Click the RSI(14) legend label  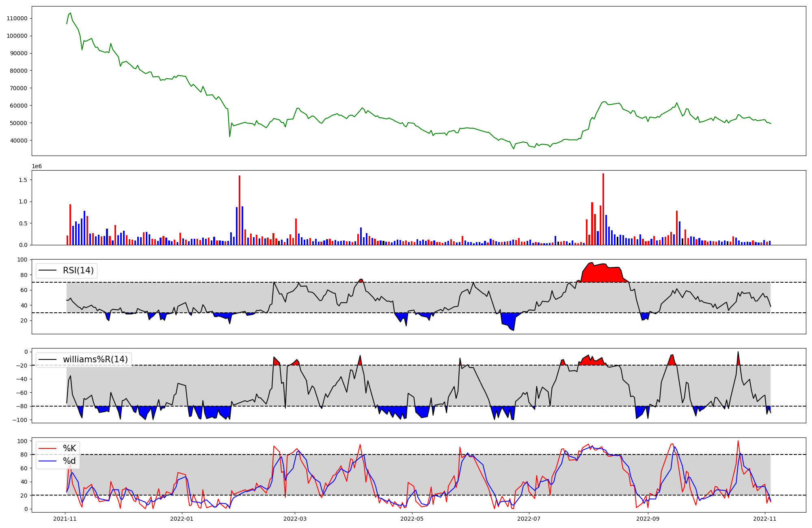tap(78, 270)
